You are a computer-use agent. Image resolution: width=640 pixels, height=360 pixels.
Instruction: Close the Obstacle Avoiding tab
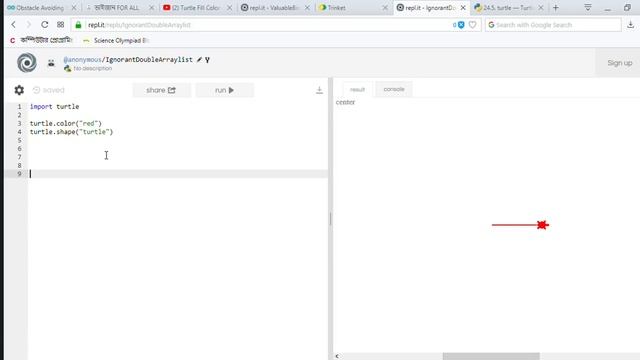pyautogui.click(x=74, y=8)
